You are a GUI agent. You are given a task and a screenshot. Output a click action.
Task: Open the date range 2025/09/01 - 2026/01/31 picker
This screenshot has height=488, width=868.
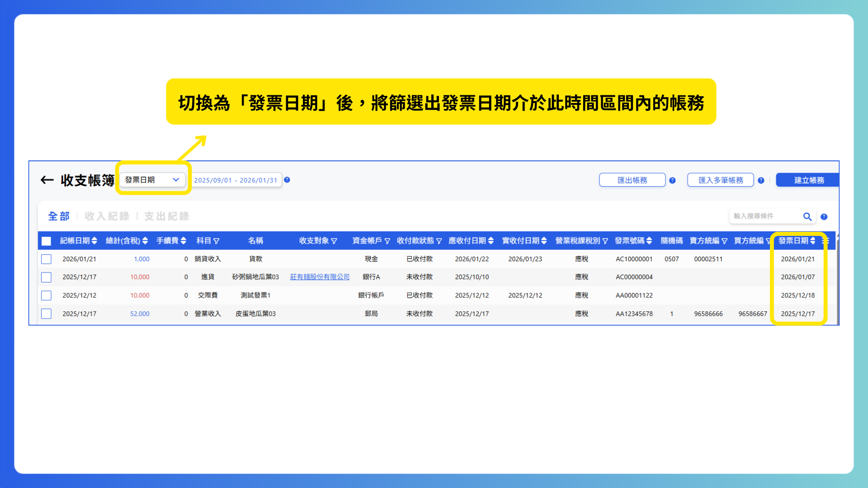[x=236, y=180]
